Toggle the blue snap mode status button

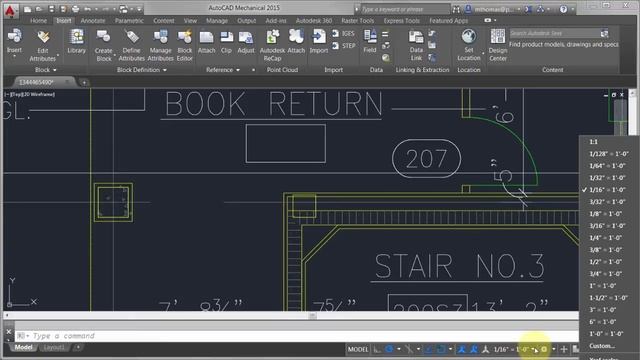[389, 349]
